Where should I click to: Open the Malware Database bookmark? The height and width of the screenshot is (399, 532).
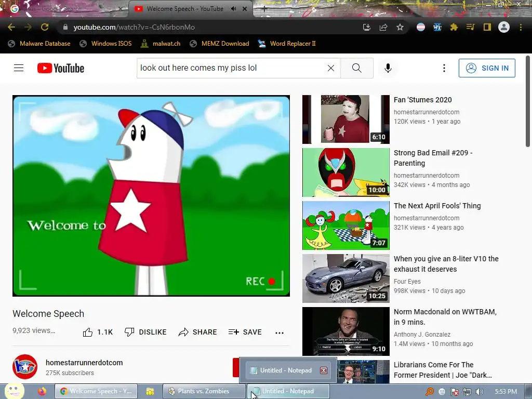point(39,44)
